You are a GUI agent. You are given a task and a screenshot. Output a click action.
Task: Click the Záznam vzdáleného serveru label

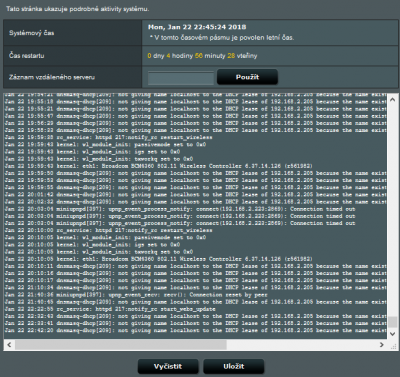pyautogui.click(x=52, y=77)
